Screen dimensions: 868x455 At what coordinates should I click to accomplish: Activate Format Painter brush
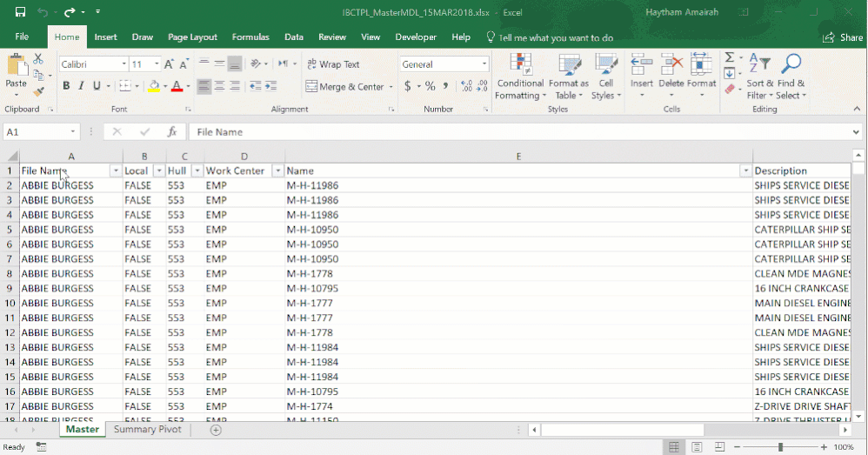[x=38, y=90]
